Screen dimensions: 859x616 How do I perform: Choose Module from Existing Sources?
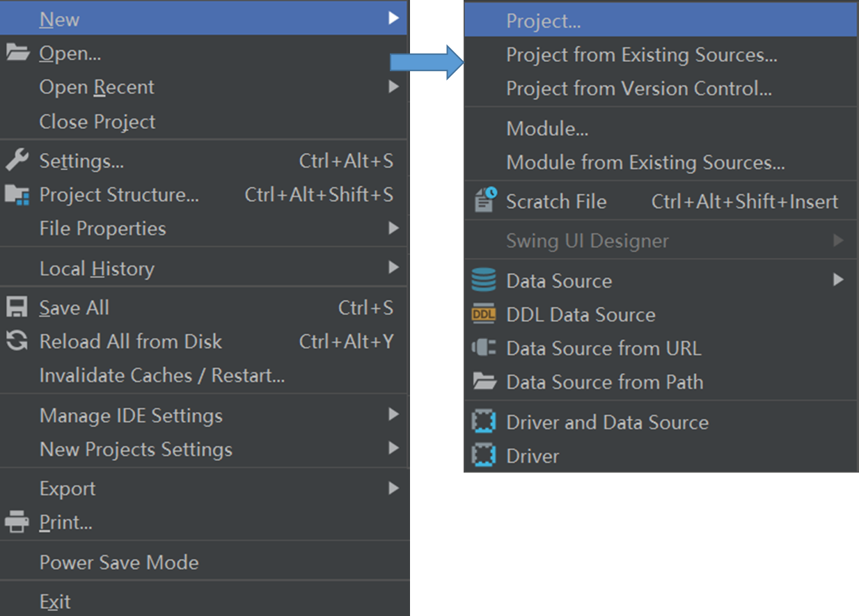pos(645,163)
